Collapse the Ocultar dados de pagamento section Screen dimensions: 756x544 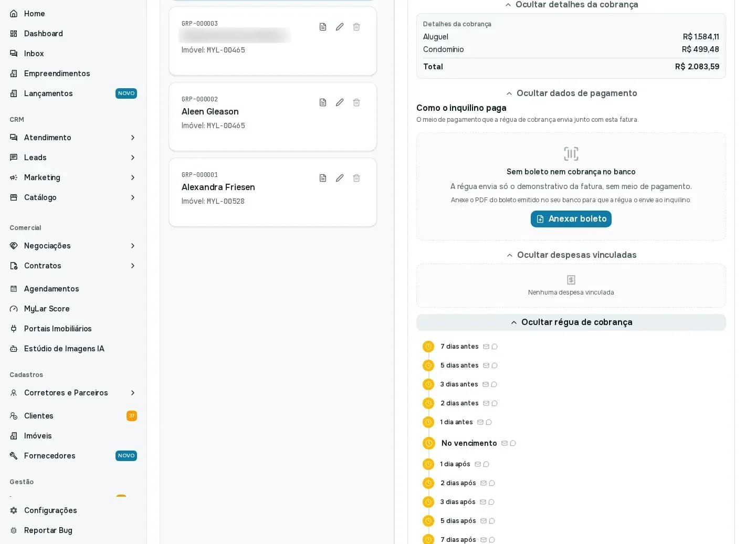(x=571, y=93)
